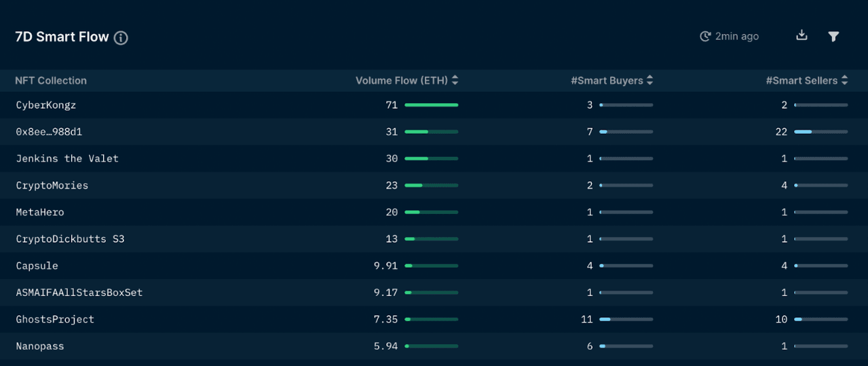This screenshot has height=366, width=868.
Task: Sort by #Smart Sellers arrows
Action: point(844,80)
